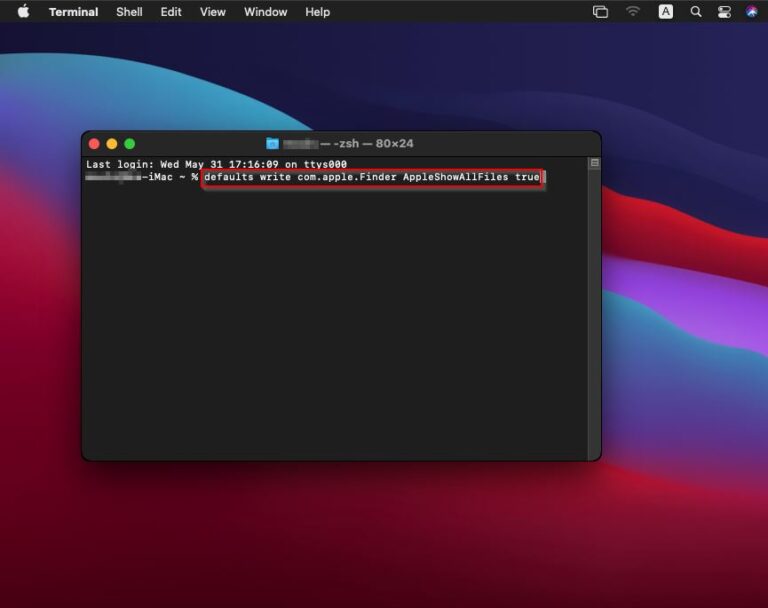This screenshot has height=608, width=768.
Task: Open the Shell menu
Action: click(x=129, y=12)
